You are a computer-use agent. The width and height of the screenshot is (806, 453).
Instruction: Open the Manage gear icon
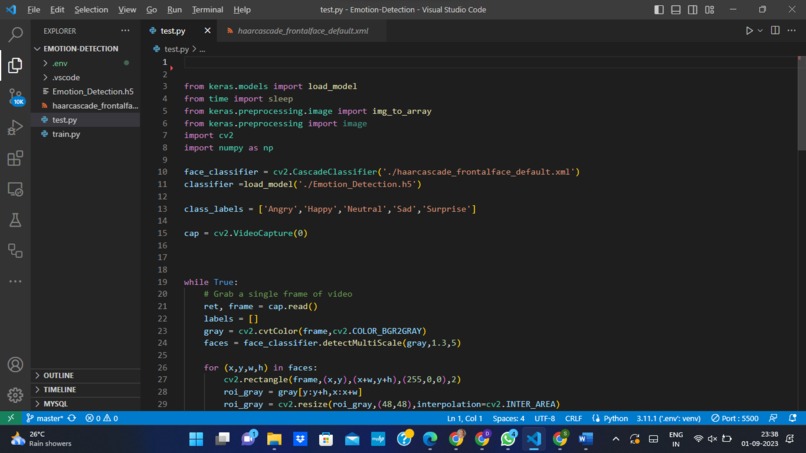point(15,395)
